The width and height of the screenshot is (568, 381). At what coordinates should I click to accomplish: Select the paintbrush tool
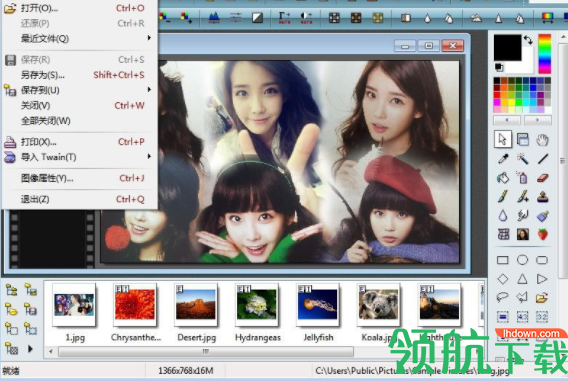pos(503,197)
